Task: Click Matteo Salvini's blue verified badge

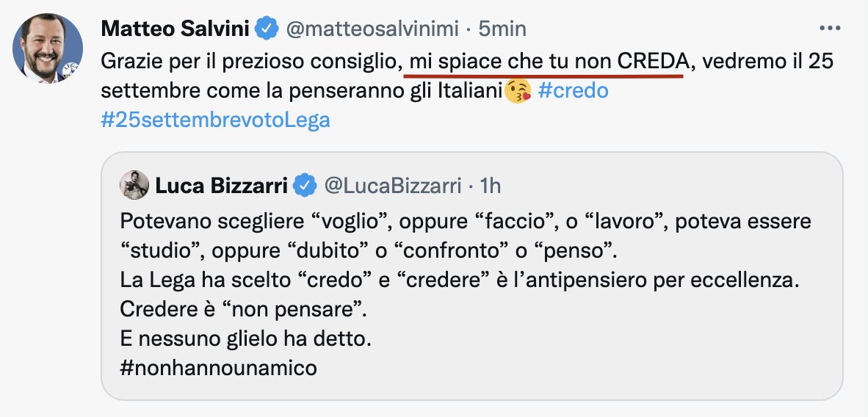Action: (x=264, y=29)
